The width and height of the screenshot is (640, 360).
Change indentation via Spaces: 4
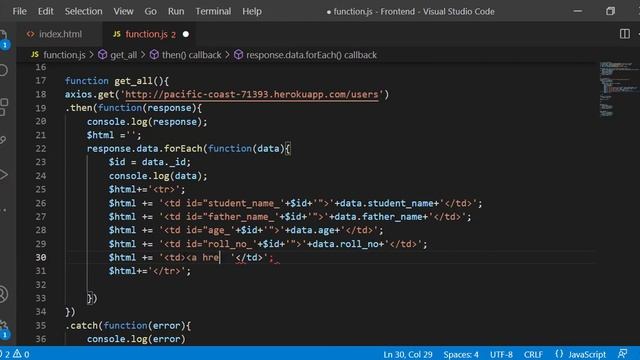(x=461, y=354)
